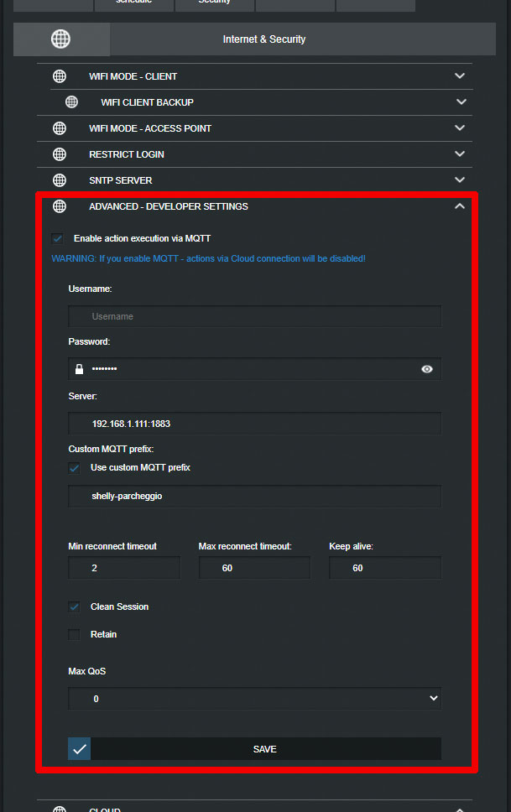Click globe icon beside SNTP SERVER
Screen dimensions: 511x812
pyautogui.click(x=60, y=180)
